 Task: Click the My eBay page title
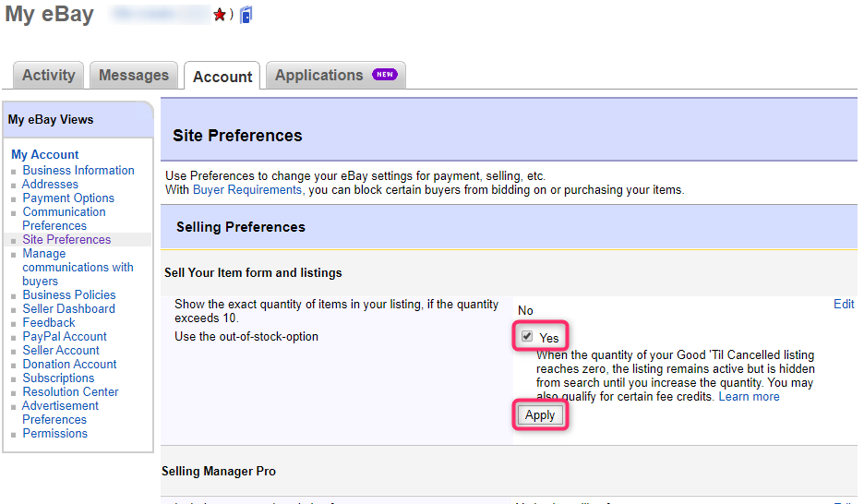click(50, 15)
